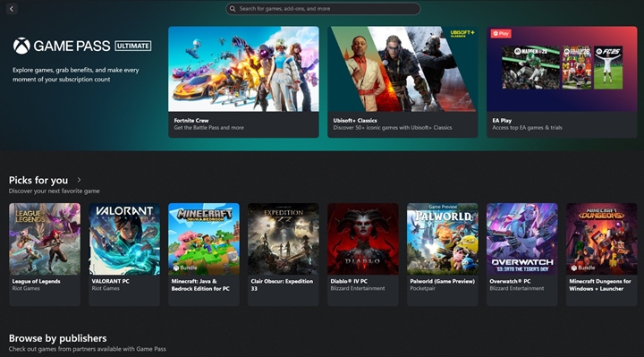The width and height of the screenshot is (644, 357).
Task: Select Palworld (Game Preview) tile
Action: 443,254
